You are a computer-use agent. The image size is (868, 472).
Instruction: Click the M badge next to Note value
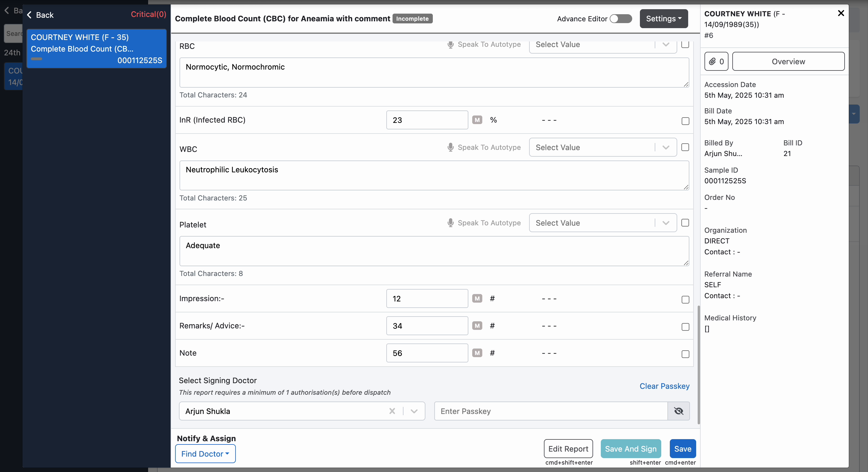pyautogui.click(x=477, y=353)
